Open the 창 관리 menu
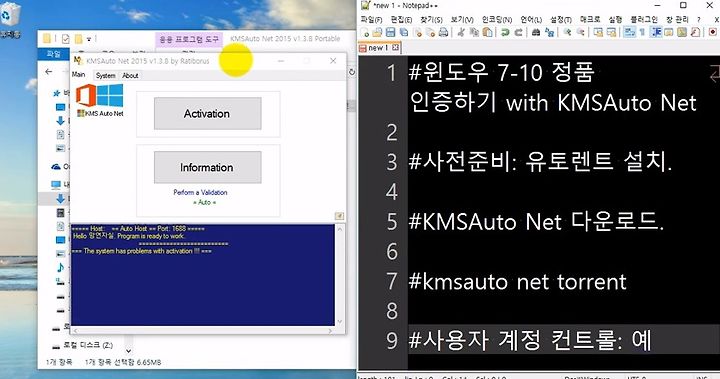 pos(677,19)
